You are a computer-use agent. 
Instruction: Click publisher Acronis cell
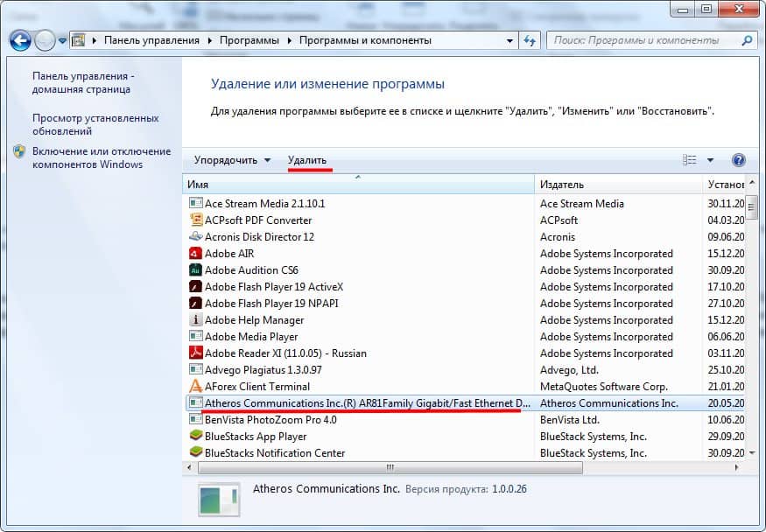point(558,237)
